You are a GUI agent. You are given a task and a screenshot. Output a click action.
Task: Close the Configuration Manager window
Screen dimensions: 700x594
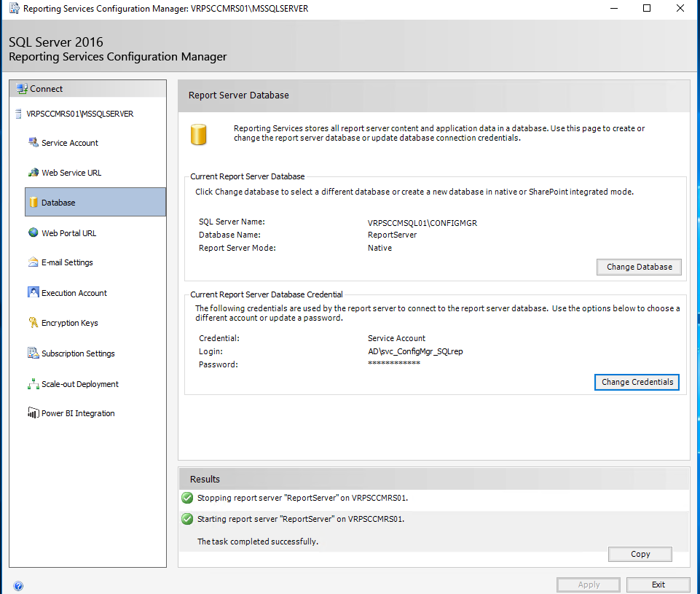(680, 8)
